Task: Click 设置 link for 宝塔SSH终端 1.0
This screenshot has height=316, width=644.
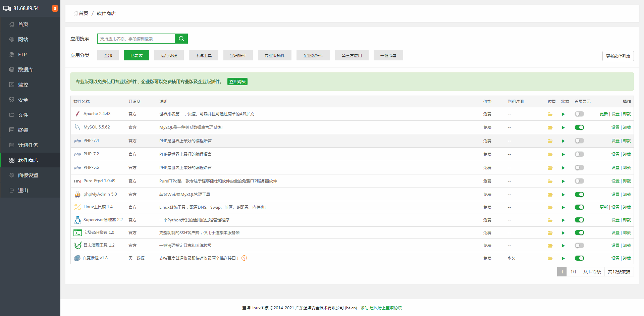Action: 615,233
